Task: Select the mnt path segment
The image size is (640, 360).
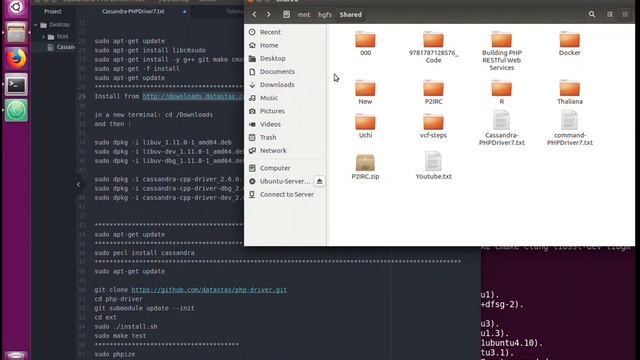Action: (x=304, y=15)
